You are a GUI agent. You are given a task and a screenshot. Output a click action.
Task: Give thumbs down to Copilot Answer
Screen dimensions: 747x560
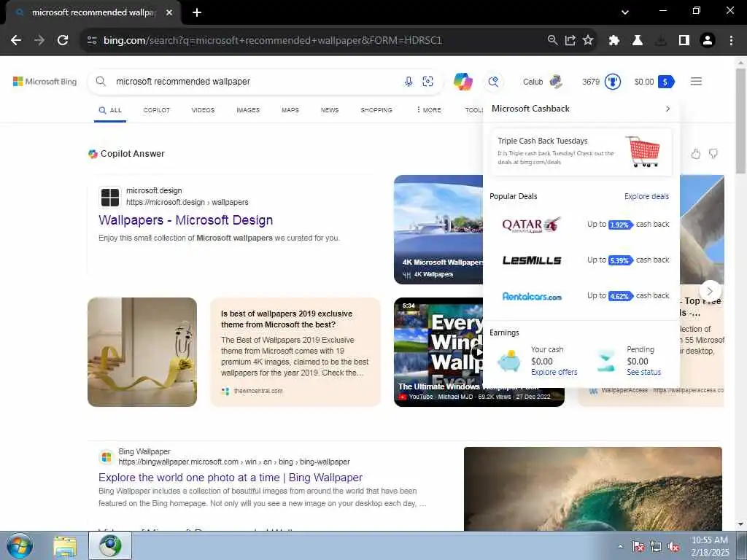click(x=713, y=154)
